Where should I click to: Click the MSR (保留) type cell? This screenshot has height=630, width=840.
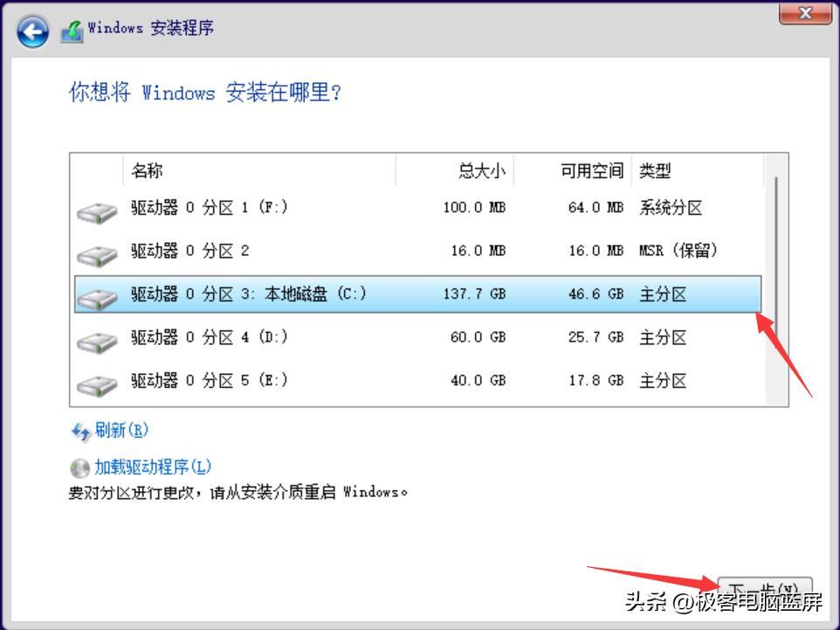(x=678, y=251)
